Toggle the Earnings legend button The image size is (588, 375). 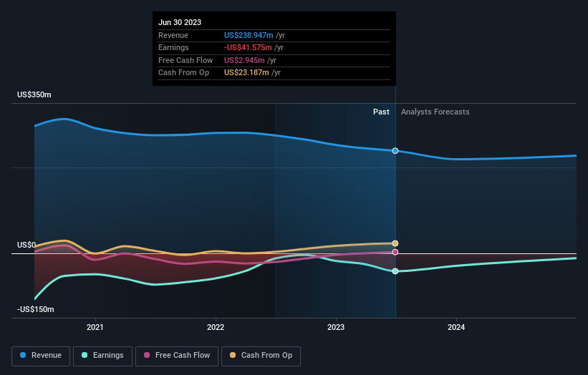pos(102,356)
